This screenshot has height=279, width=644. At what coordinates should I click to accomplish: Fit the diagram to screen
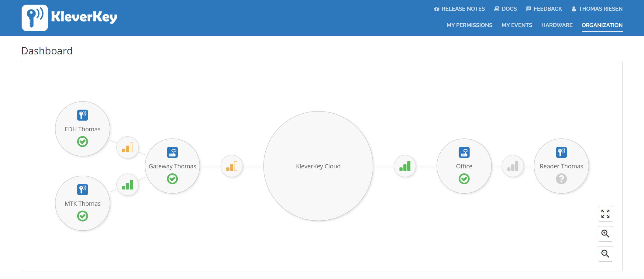605,214
